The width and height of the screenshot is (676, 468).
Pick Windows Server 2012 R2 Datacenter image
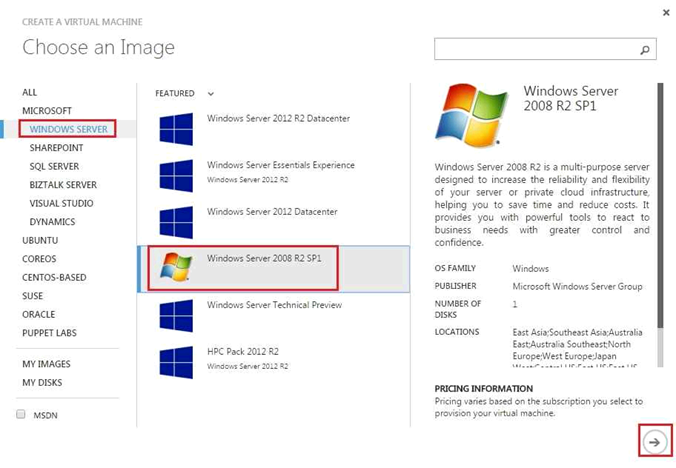(x=273, y=129)
